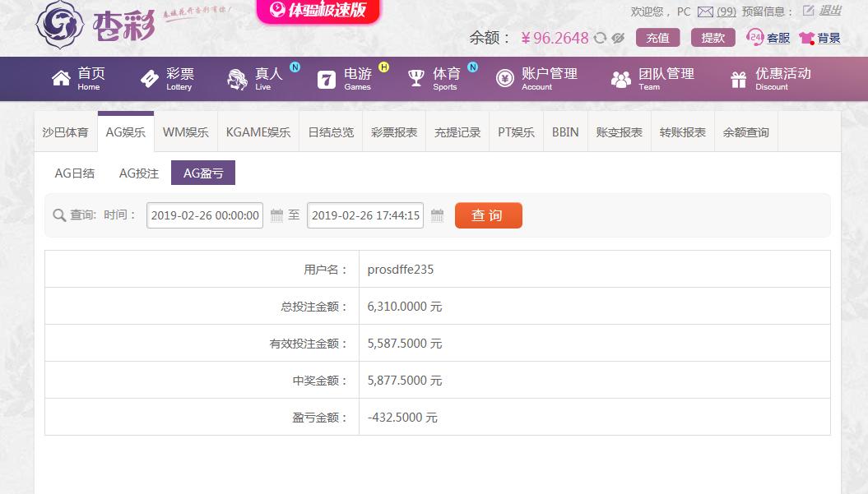Open 充提记录 tab

click(x=457, y=132)
